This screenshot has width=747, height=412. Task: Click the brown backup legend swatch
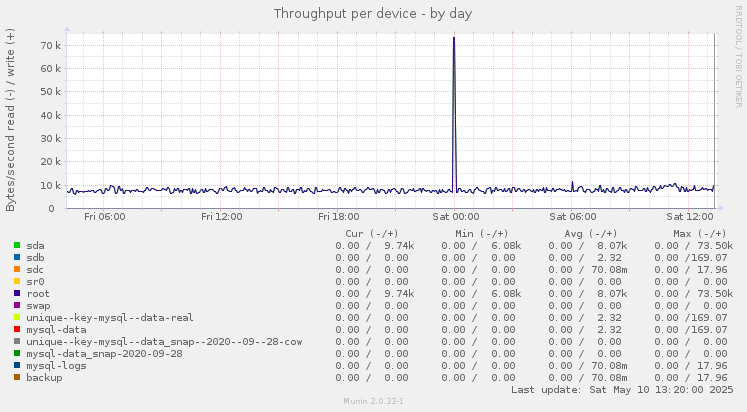point(17,377)
